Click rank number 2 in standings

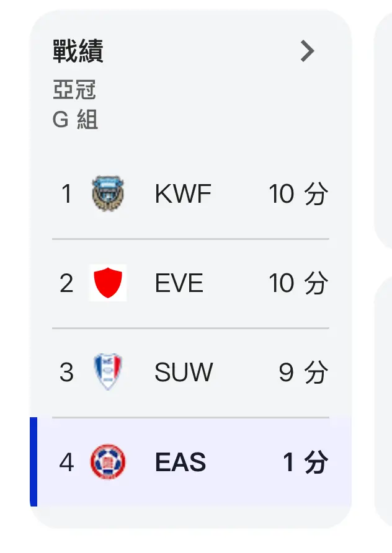coord(67,283)
